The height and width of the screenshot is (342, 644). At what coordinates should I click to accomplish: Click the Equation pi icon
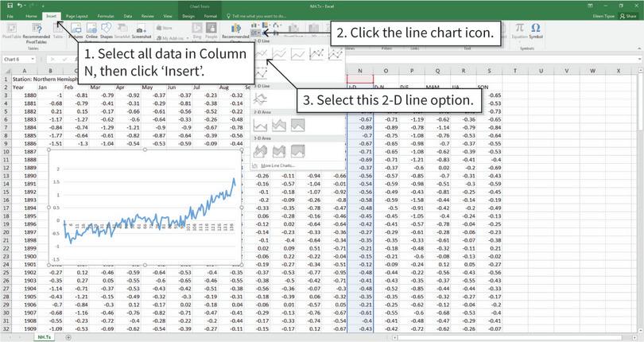518,30
